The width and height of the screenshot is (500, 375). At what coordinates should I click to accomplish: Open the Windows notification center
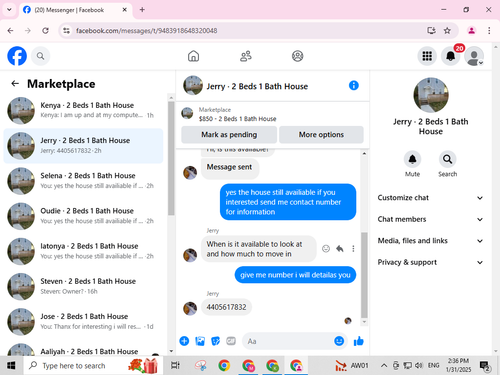(x=485, y=366)
